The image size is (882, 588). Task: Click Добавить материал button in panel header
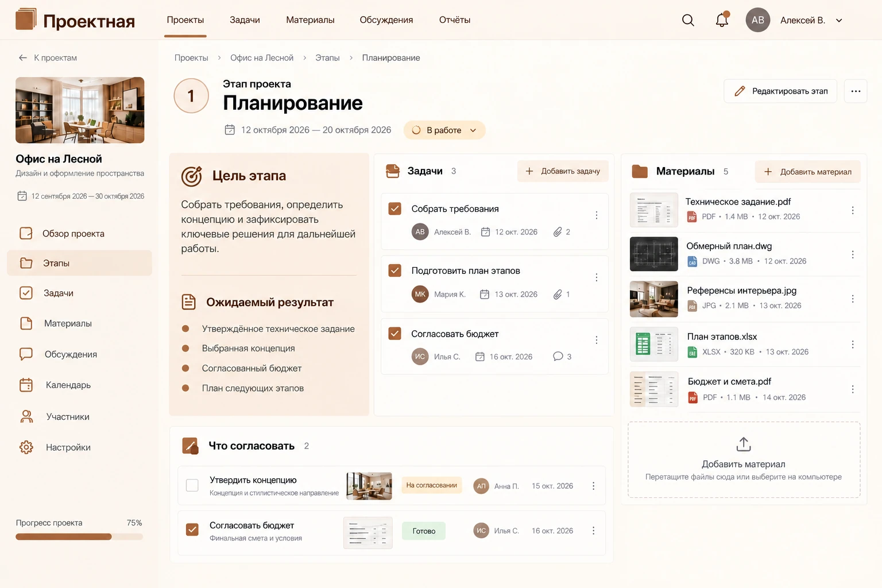pyautogui.click(x=807, y=172)
